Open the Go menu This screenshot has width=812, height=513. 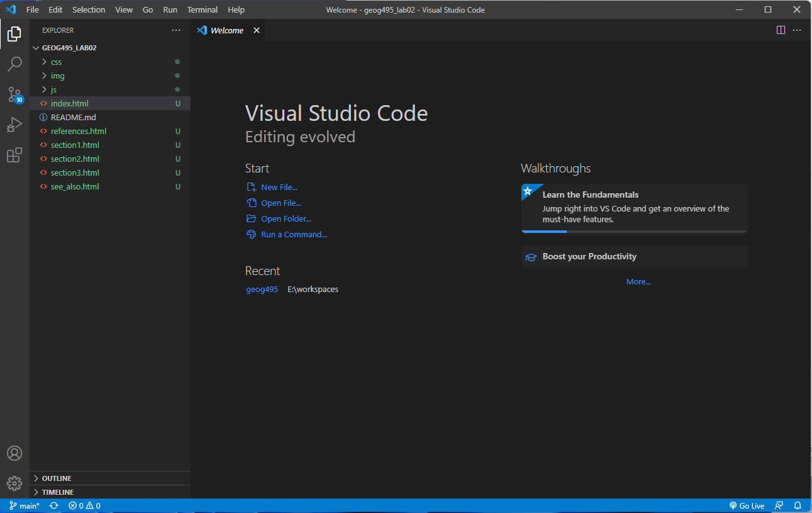(x=148, y=9)
